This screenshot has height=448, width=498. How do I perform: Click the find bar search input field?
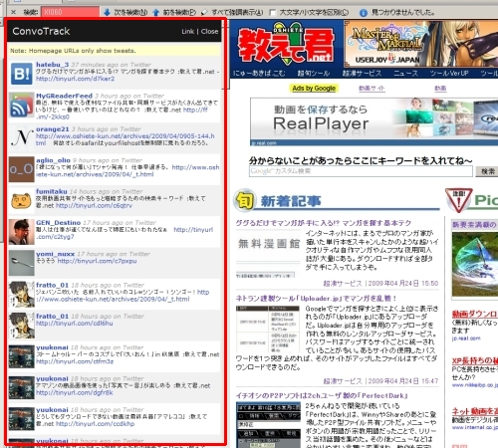pos(70,12)
